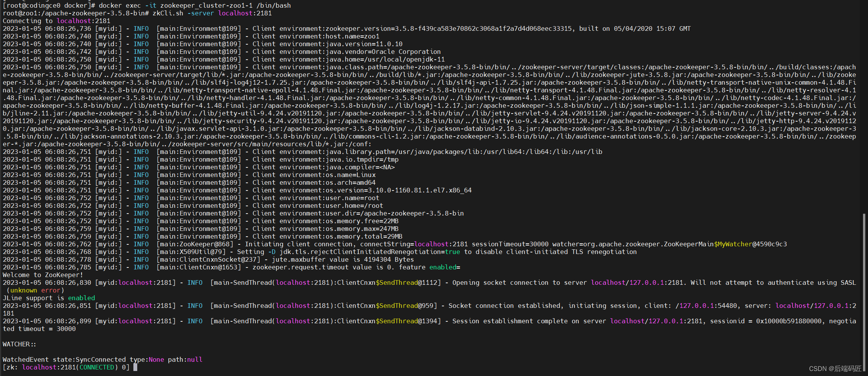Viewport: 868px width, 376px height.
Task: Click the 'os.memory.free=22MB' value
Action: click(362, 221)
